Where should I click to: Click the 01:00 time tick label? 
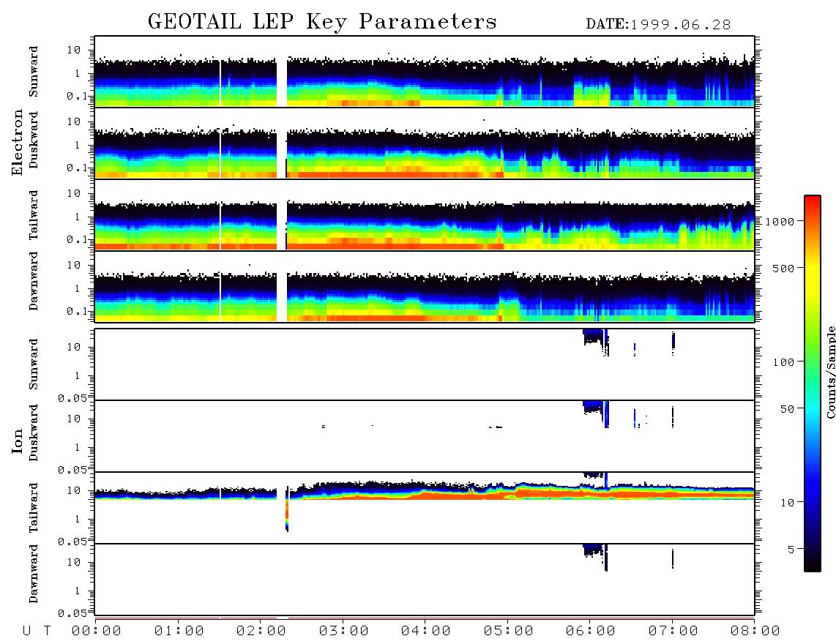point(179,632)
